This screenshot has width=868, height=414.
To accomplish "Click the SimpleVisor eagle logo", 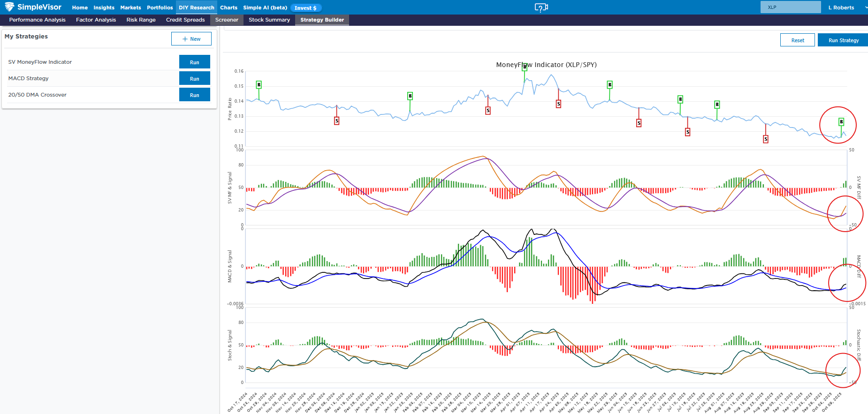I will (x=9, y=7).
